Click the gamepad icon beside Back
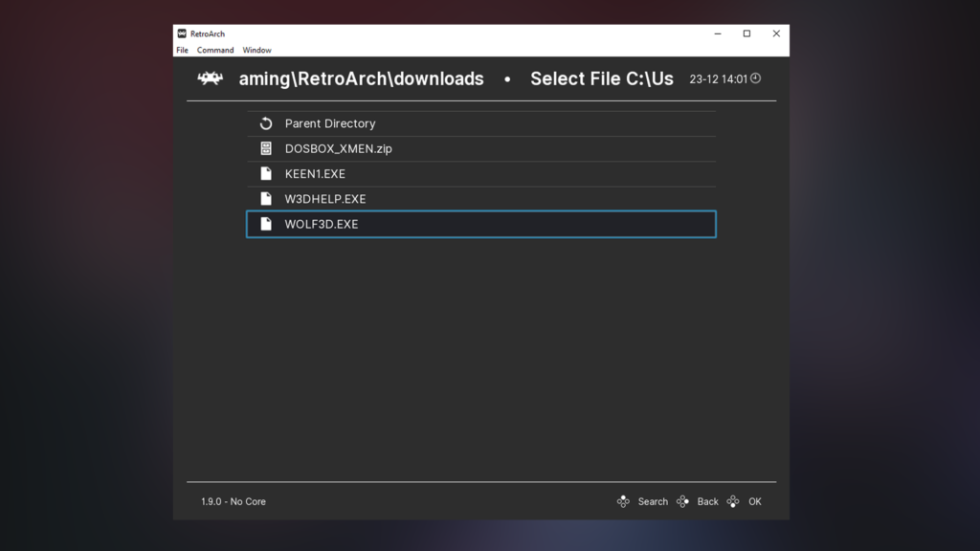The height and width of the screenshot is (551, 980). tap(682, 501)
